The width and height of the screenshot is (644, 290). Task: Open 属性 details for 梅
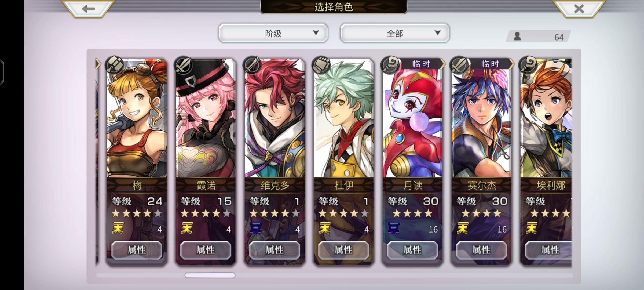137,250
